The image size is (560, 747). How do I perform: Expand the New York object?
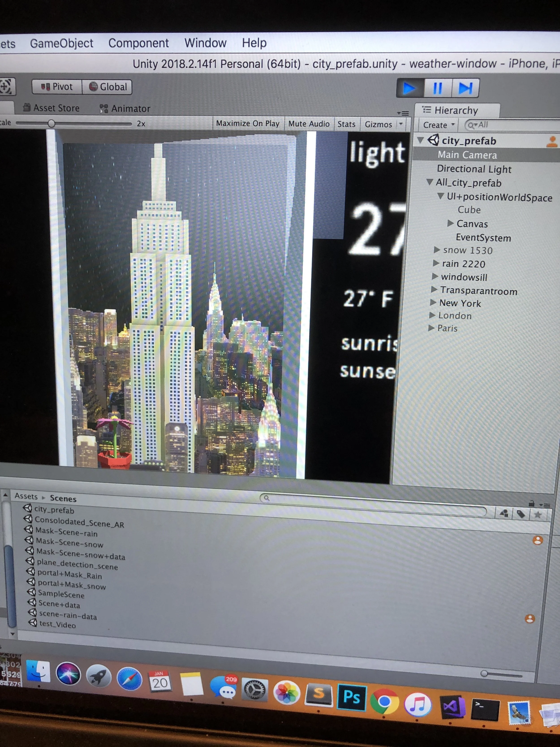[x=433, y=303]
